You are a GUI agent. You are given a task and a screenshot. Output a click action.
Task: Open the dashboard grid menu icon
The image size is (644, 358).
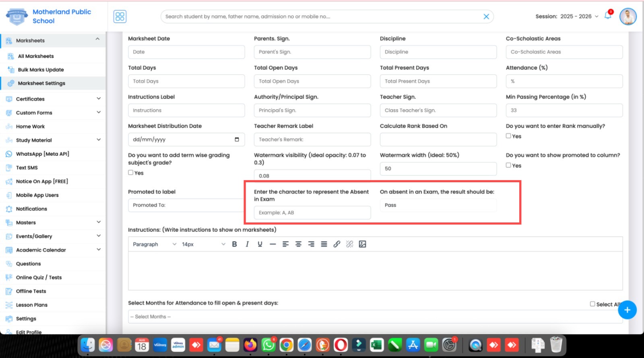[x=120, y=16]
